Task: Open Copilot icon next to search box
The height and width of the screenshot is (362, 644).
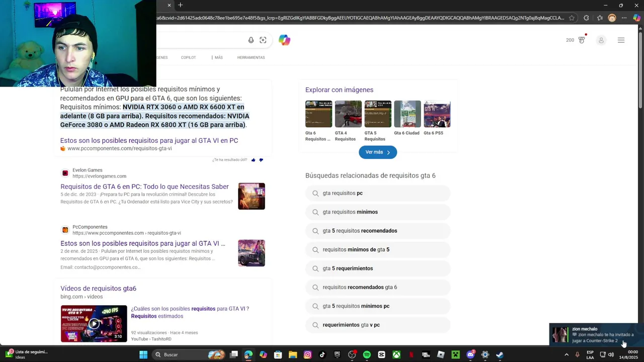Action: pyautogui.click(x=284, y=40)
